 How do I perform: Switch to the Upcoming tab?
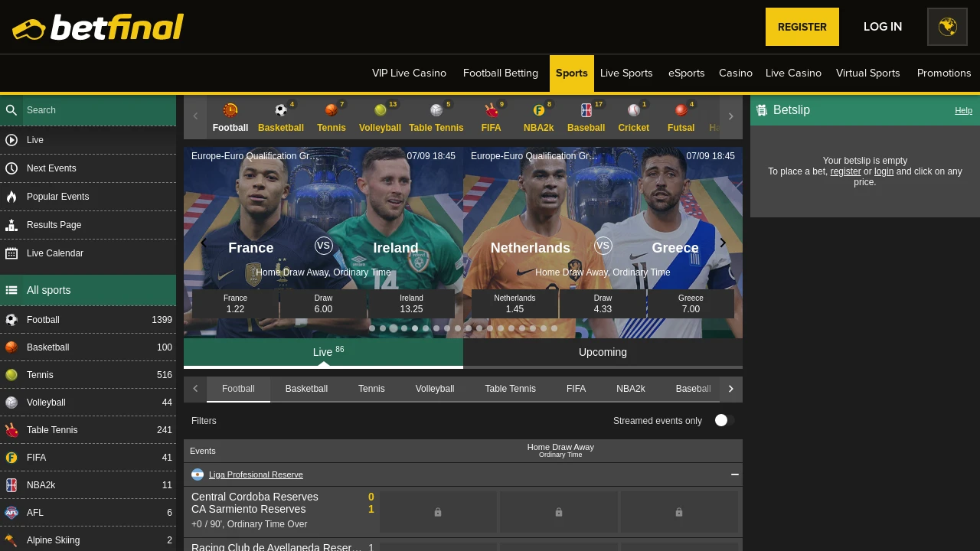coord(603,353)
